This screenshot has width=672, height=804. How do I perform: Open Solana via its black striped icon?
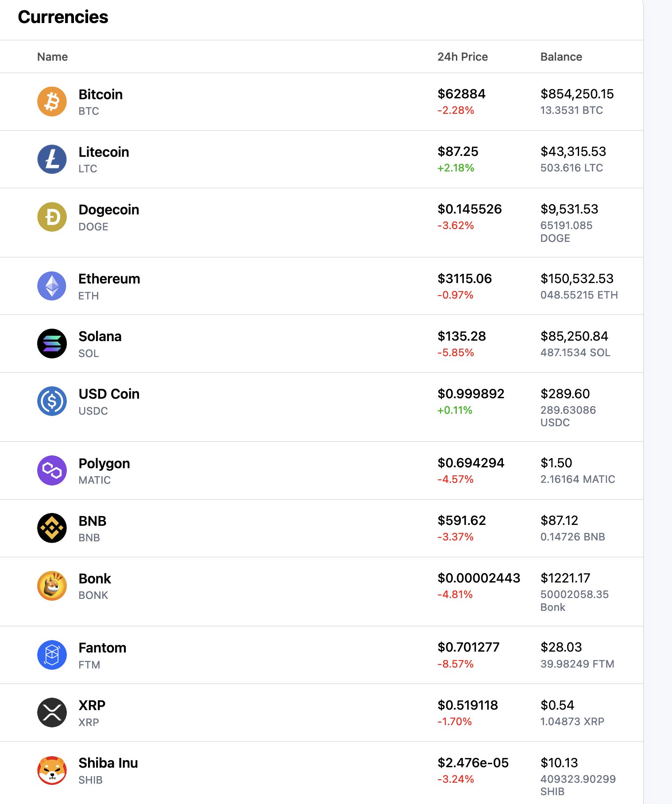(52, 343)
